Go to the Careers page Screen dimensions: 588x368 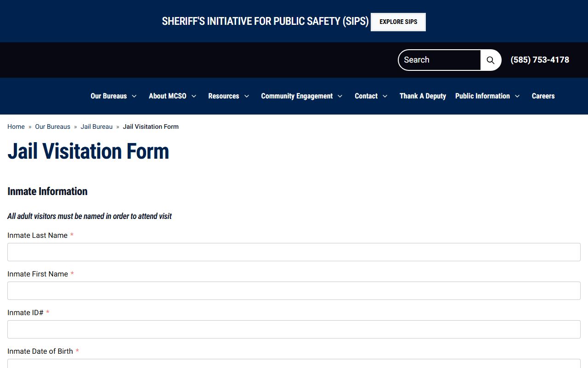543,96
